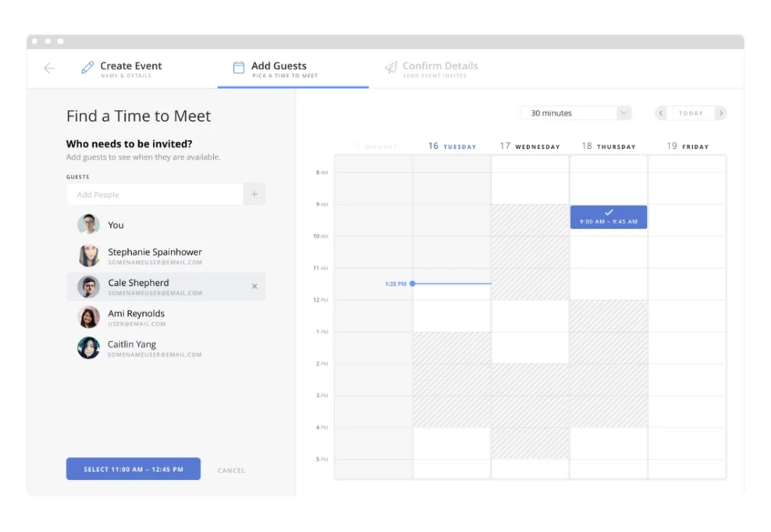The image size is (771, 532).
Task: Click the CANCEL link
Action: pos(231,470)
